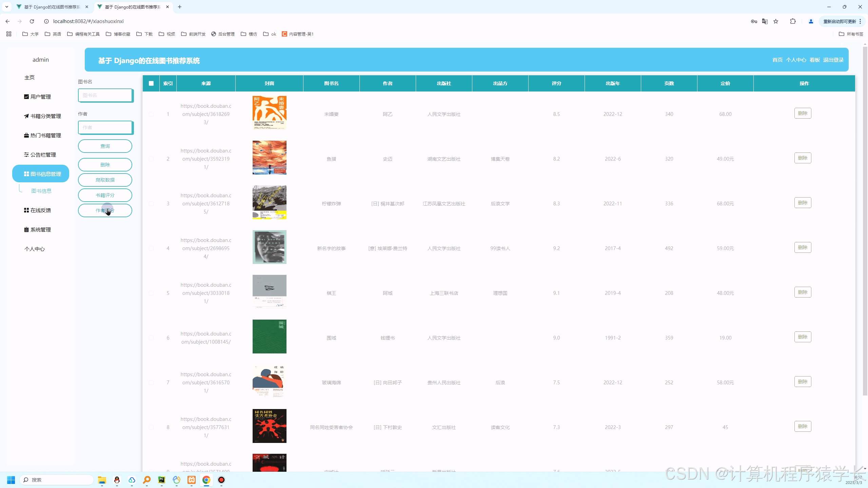
Task: Check the row for 鱼猎
Action: click(x=151, y=159)
